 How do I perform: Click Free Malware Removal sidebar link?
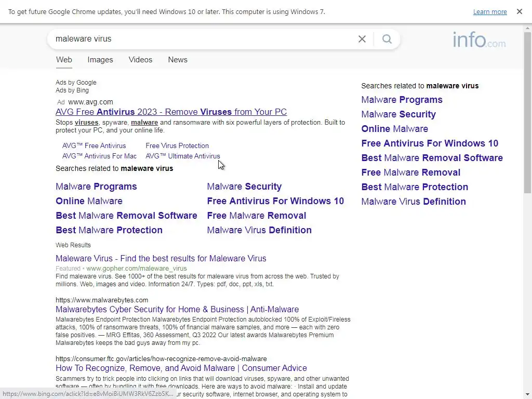pos(411,172)
